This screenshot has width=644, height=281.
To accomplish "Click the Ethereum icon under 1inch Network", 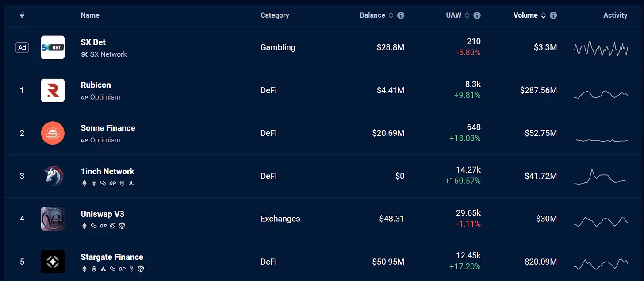I will pyautogui.click(x=84, y=183).
